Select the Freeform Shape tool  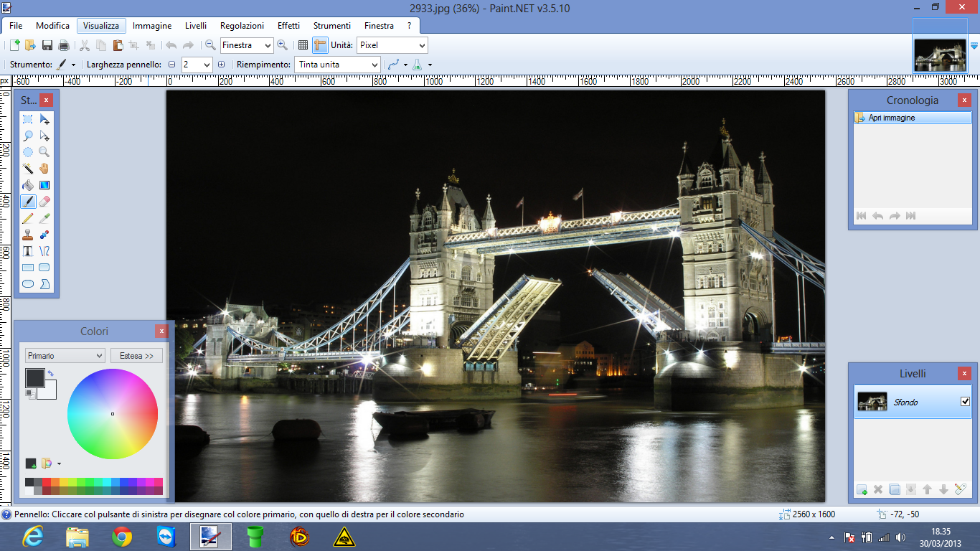pyautogui.click(x=44, y=284)
